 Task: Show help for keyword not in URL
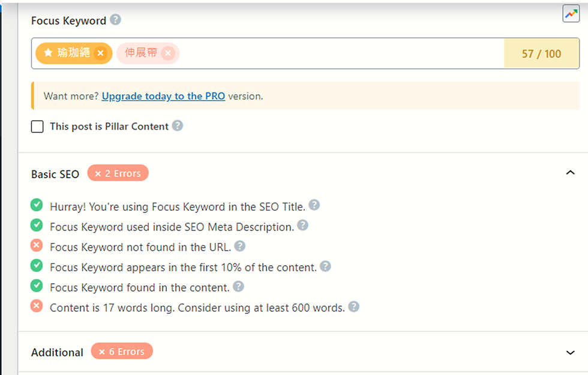coord(239,246)
